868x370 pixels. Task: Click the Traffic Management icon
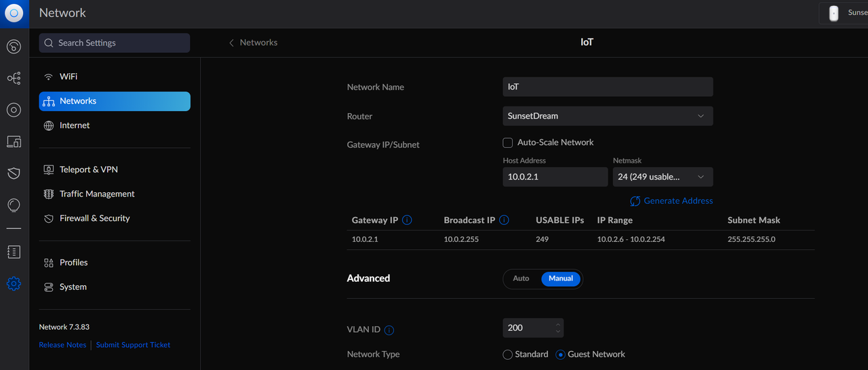pyautogui.click(x=49, y=194)
